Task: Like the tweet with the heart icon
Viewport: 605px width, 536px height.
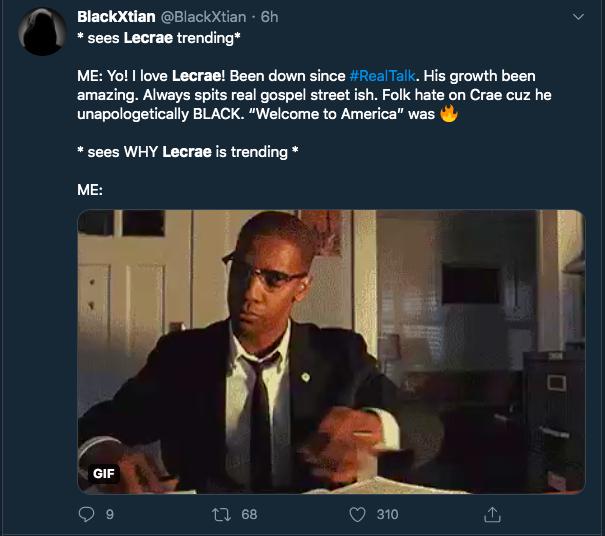Action: tap(357, 514)
